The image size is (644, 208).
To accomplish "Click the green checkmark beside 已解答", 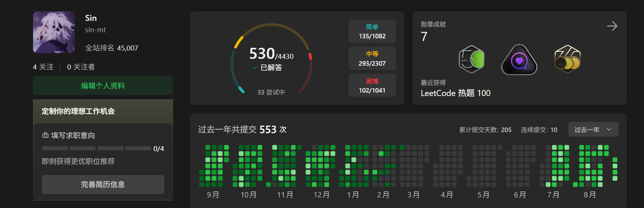I will [255, 67].
